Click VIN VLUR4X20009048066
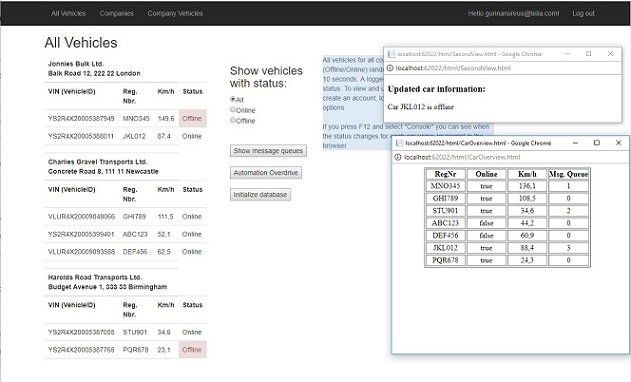This screenshot has height=382, width=631. [x=81, y=217]
